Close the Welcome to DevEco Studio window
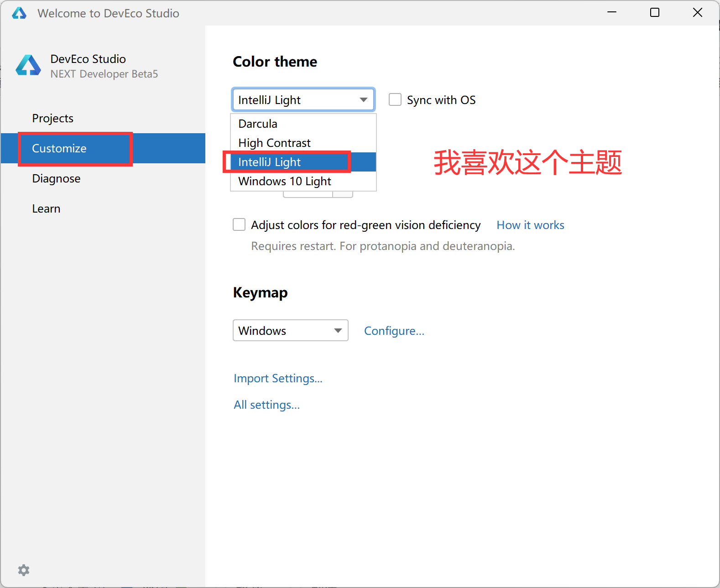The width and height of the screenshot is (720, 588). (x=698, y=12)
